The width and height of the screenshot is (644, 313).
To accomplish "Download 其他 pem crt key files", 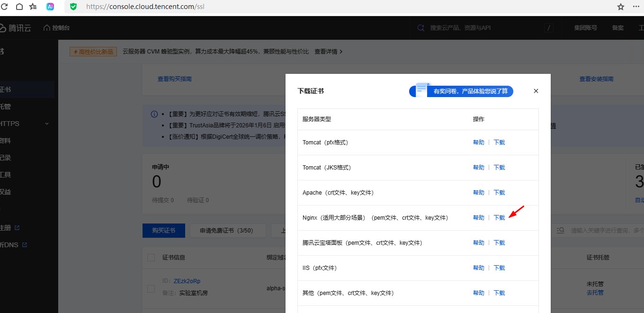I will pos(500,293).
